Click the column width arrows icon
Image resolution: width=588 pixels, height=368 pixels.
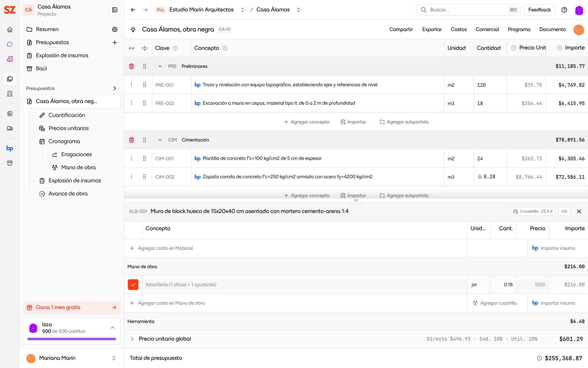[x=131, y=48]
